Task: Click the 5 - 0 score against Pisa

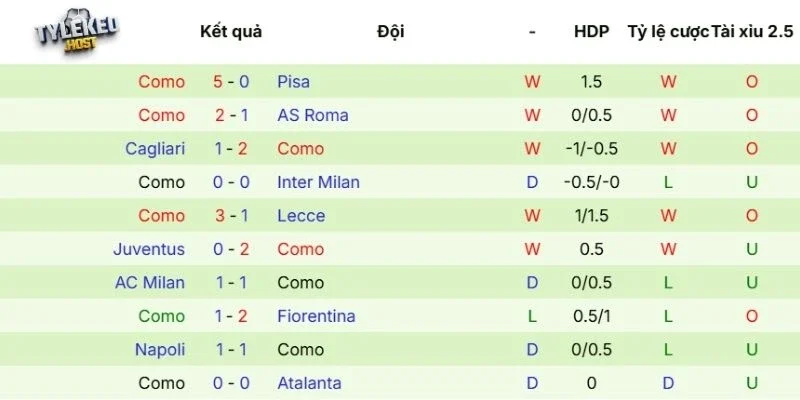Action: tap(231, 82)
